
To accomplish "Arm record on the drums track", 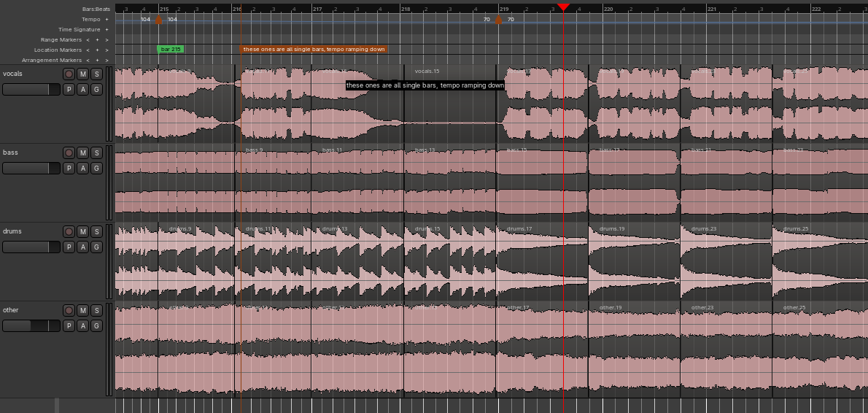I will coord(69,231).
